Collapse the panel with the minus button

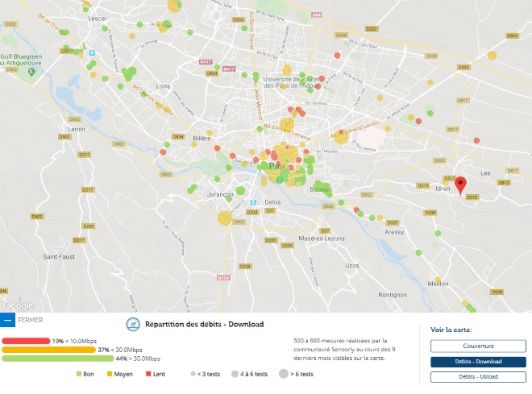[7, 320]
